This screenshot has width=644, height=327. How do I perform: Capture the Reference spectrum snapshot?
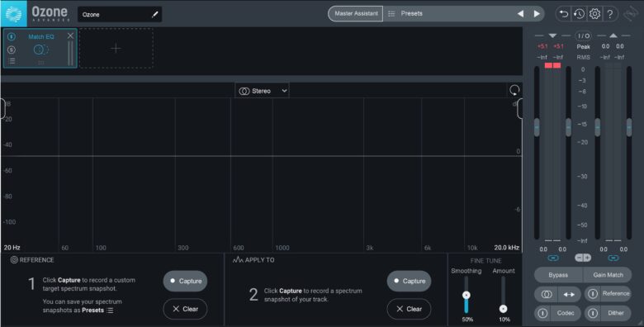click(185, 281)
